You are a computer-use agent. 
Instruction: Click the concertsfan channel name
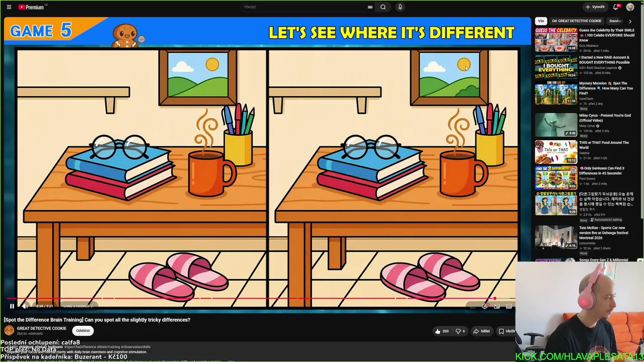tap(588, 243)
